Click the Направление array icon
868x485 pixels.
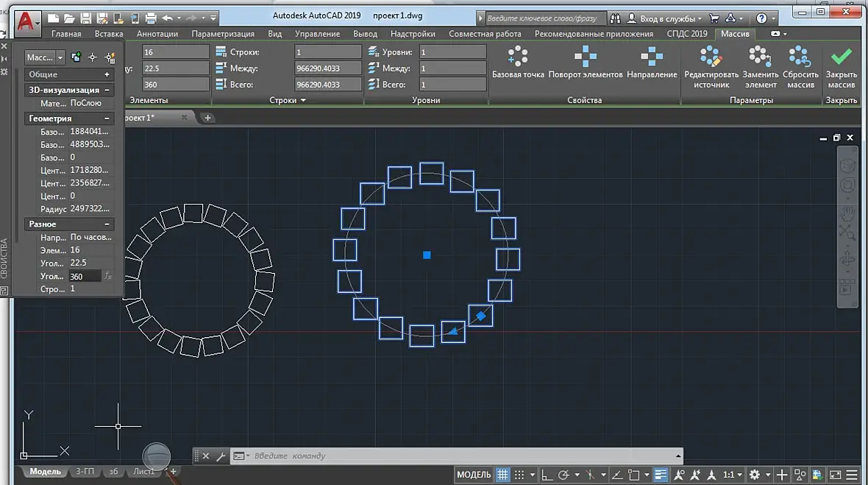652,56
